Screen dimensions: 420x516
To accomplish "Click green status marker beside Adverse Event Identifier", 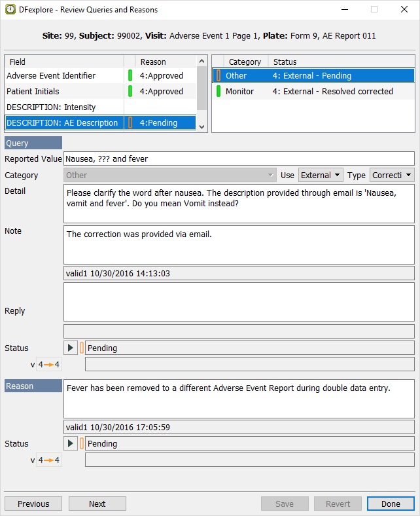I will point(130,76).
